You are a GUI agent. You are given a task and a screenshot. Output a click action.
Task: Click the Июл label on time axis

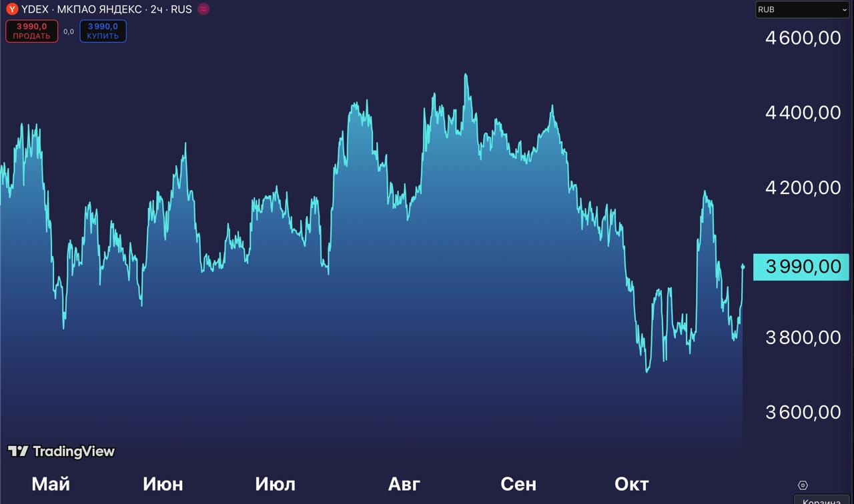[275, 484]
